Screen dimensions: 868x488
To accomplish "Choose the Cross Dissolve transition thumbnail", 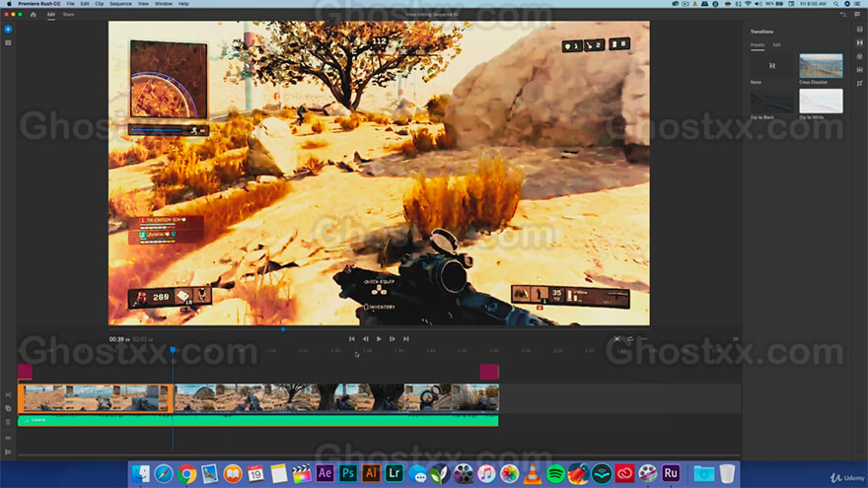I will pyautogui.click(x=821, y=66).
